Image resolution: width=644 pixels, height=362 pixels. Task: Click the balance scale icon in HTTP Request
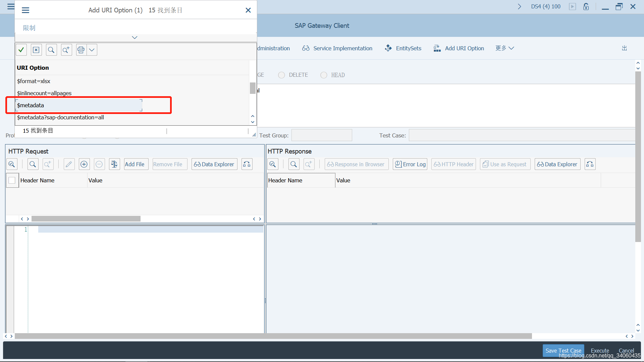tap(114, 164)
